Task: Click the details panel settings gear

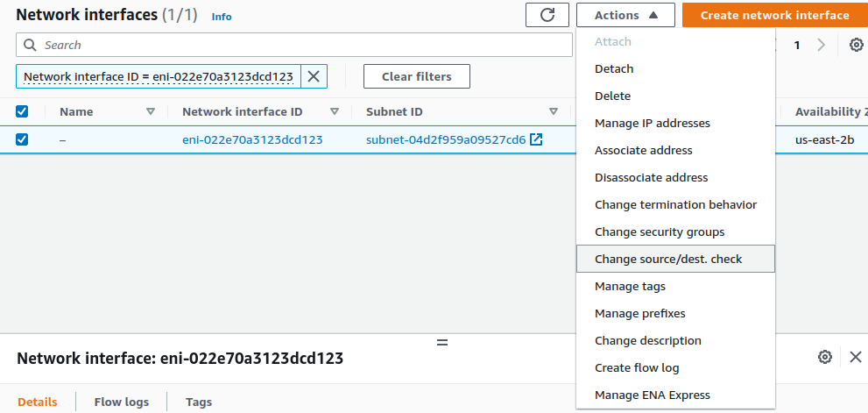Action: [x=824, y=357]
